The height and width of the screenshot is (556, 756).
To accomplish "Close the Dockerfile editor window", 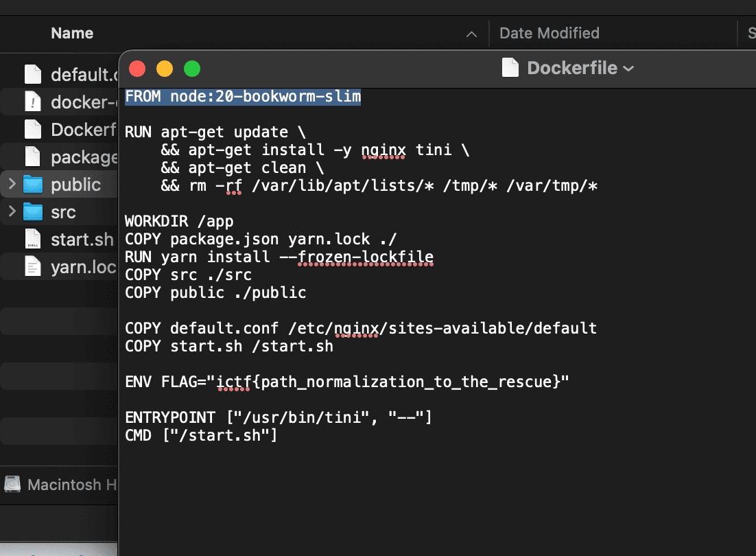I will coord(137,69).
